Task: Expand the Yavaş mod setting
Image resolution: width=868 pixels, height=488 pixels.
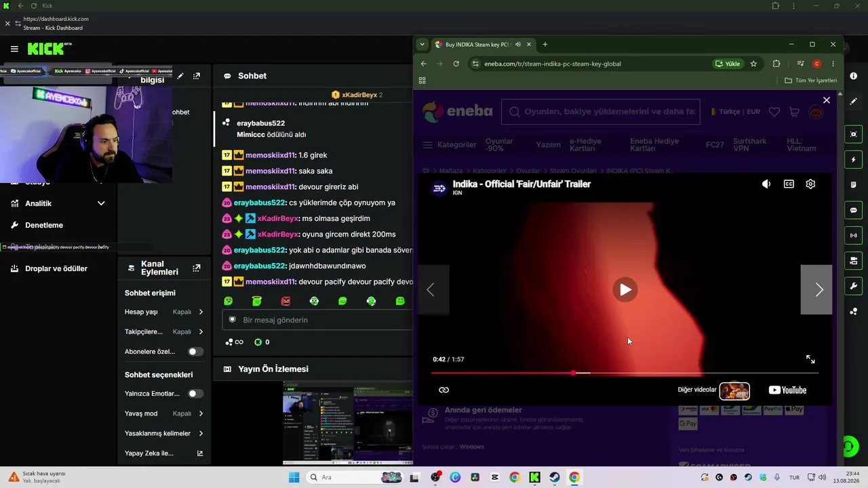Action: point(164,413)
